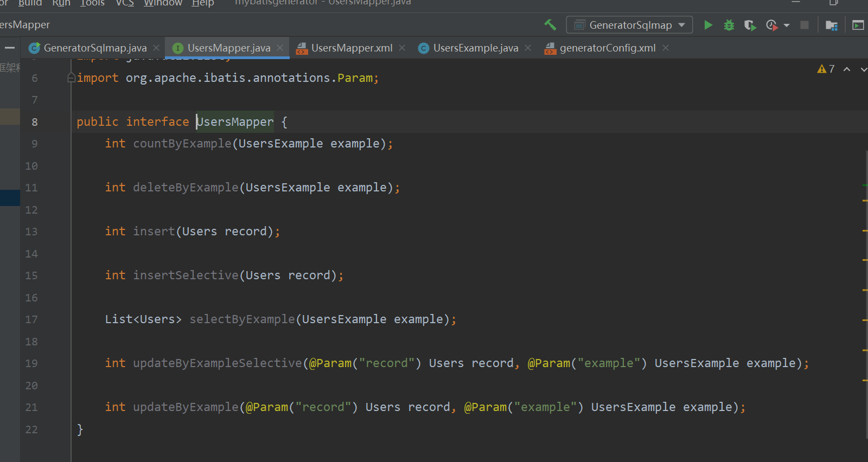This screenshot has height=462, width=868.
Task: Open the Run menu
Action: coord(61,3)
